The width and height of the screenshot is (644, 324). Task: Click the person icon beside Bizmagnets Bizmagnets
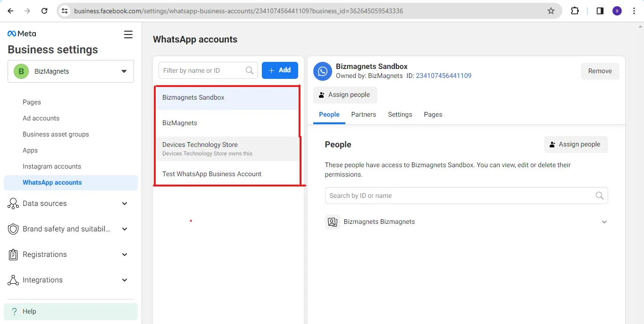333,222
